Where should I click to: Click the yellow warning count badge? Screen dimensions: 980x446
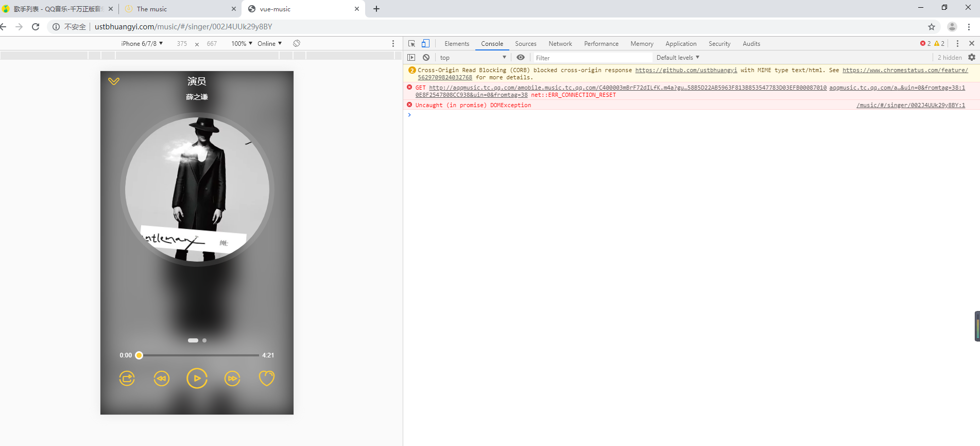point(940,44)
